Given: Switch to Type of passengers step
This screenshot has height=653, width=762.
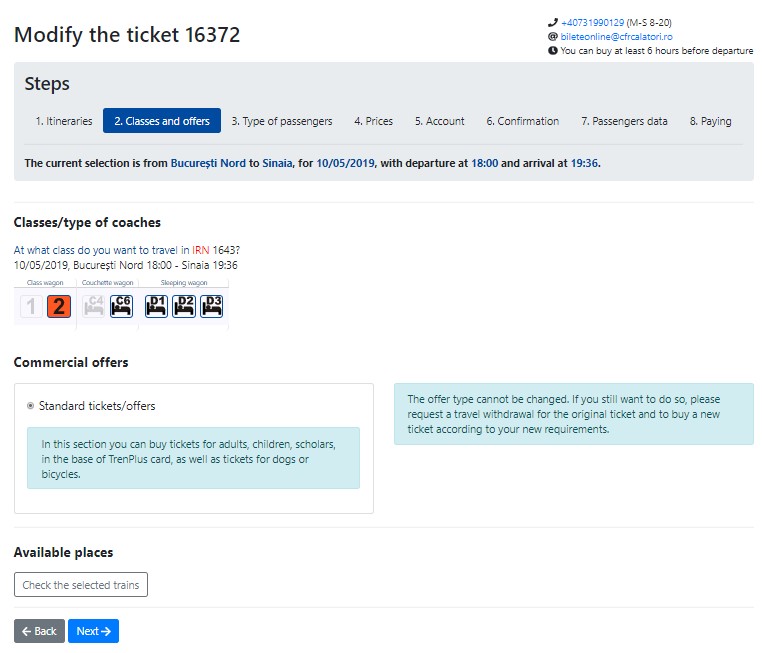Looking at the screenshot, I should click(x=282, y=121).
